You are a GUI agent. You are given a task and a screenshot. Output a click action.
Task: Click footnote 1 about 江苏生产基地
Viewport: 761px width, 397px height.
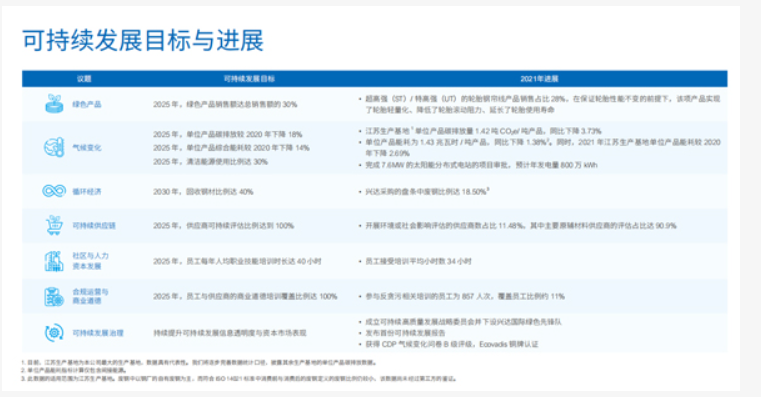pos(199,363)
